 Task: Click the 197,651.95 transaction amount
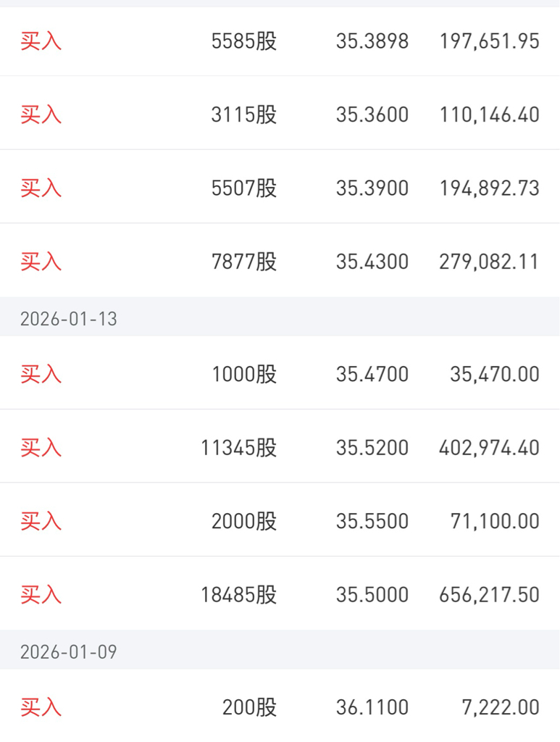pyautogui.click(x=489, y=41)
